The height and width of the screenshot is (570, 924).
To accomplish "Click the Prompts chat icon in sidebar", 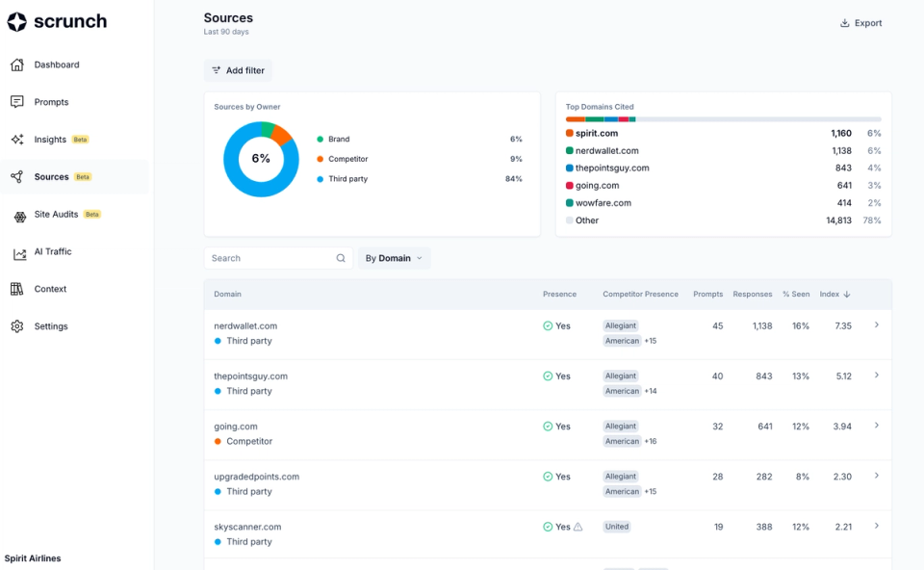I will click(x=17, y=102).
